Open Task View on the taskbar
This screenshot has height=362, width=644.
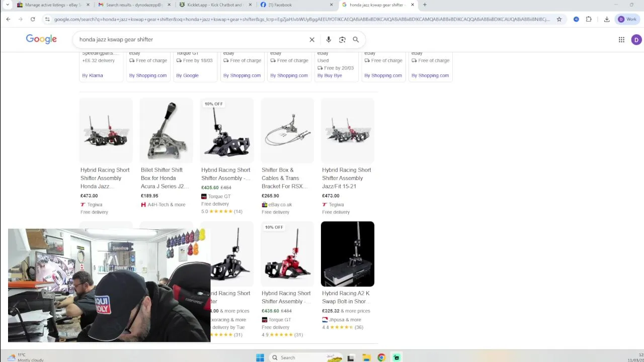click(x=351, y=357)
